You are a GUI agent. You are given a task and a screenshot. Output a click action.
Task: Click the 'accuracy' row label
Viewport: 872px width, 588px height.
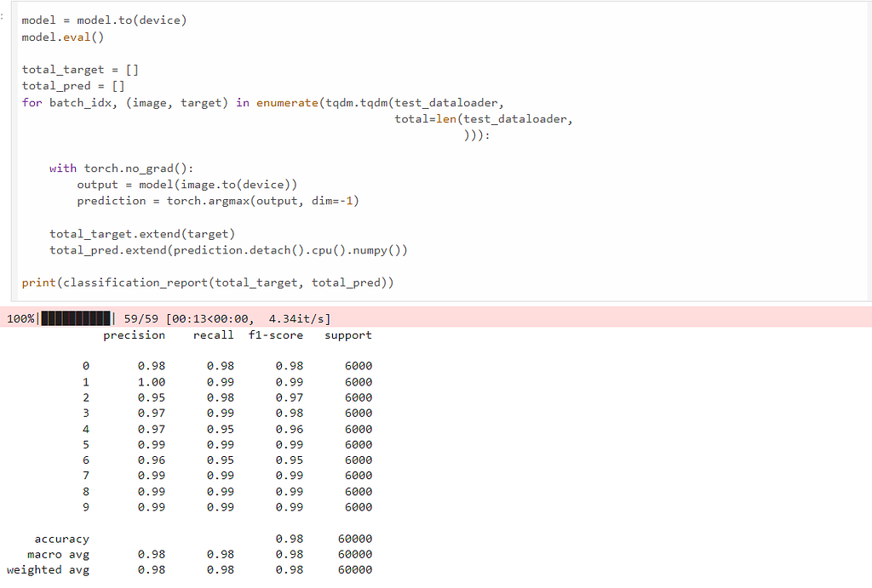coord(61,539)
